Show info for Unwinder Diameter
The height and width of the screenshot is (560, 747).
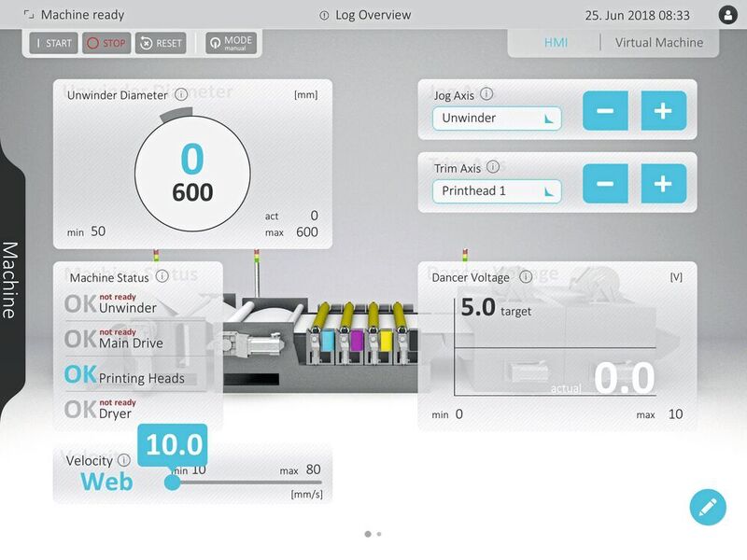pos(181,94)
